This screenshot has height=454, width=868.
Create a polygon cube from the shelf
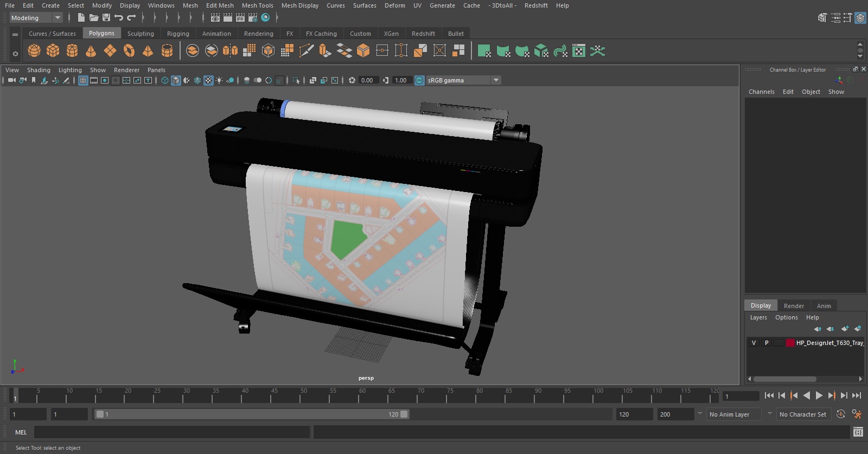pyautogui.click(x=53, y=51)
